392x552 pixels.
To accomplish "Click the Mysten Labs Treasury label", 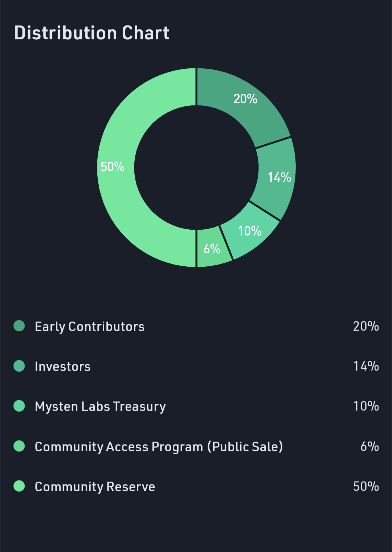I will pyautogui.click(x=100, y=407).
